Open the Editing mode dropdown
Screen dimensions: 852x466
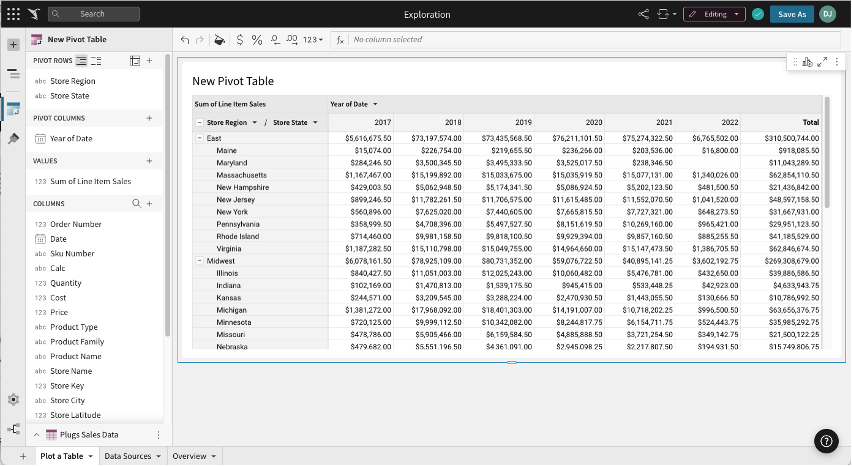[x=715, y=14]
